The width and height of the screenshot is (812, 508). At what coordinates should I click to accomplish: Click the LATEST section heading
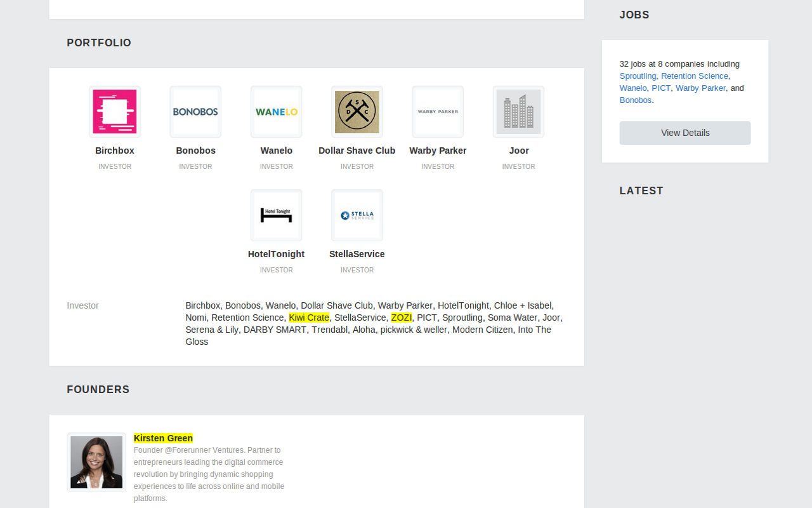(x=641, y=191)
